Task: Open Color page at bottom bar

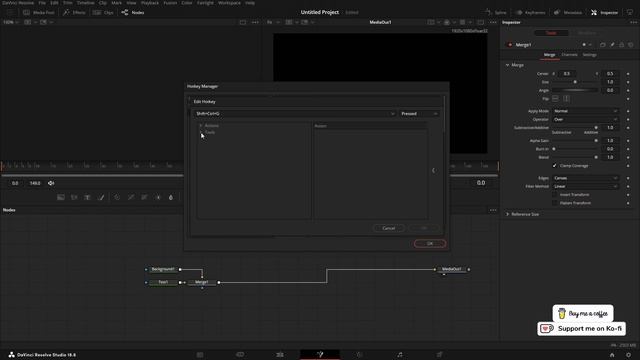Action: (x=360, y=355)
